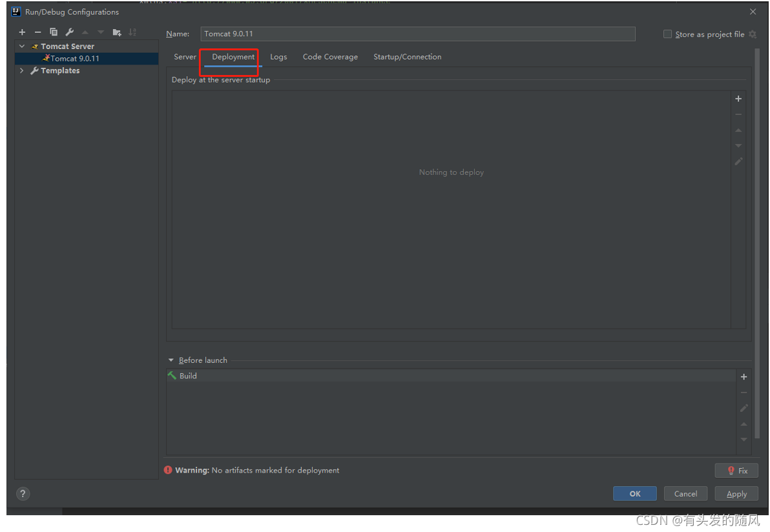The width and height of the screenshot is (770, 532).
Task: Remove the selected configuration
Action: click(x=38, y=32)
